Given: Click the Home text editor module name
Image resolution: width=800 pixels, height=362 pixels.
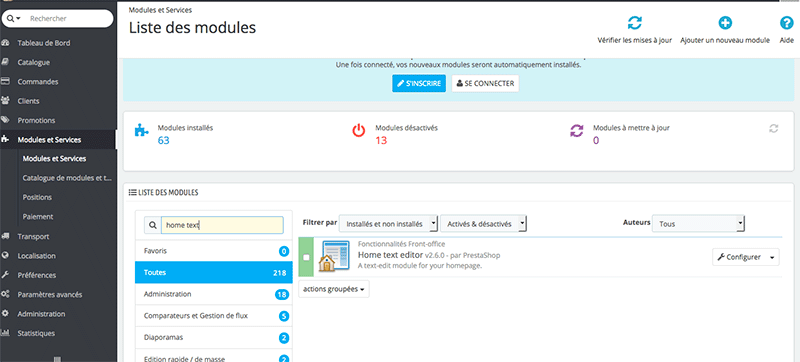Looking at the screenshot, I should click(391, 254).
